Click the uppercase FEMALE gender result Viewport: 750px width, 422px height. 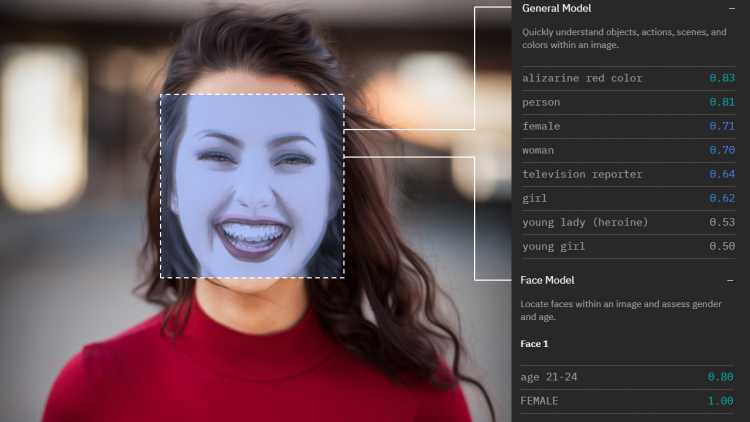tap(540, 401)
